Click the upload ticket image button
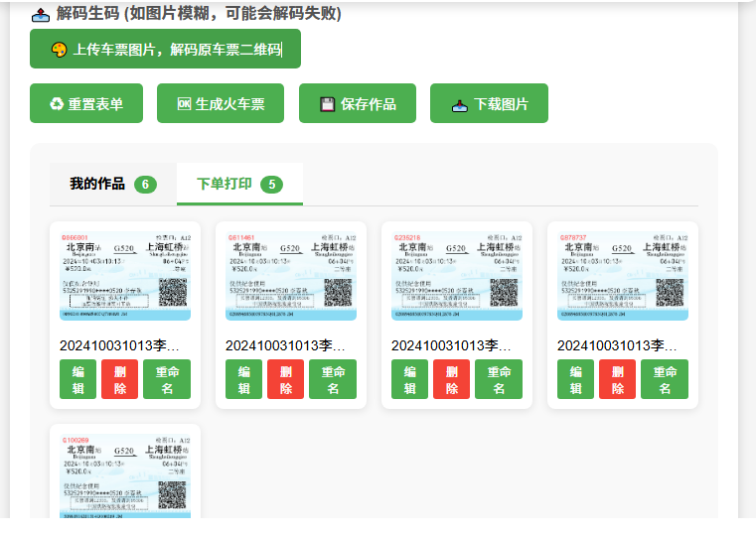The height and width of the screenshot is (537, 756). point(165,49)
